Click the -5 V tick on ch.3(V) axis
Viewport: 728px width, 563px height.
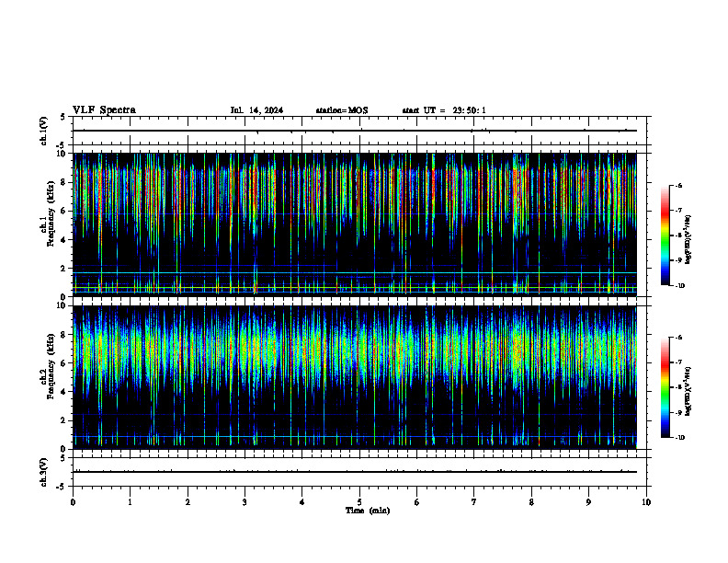pos(62,487)
